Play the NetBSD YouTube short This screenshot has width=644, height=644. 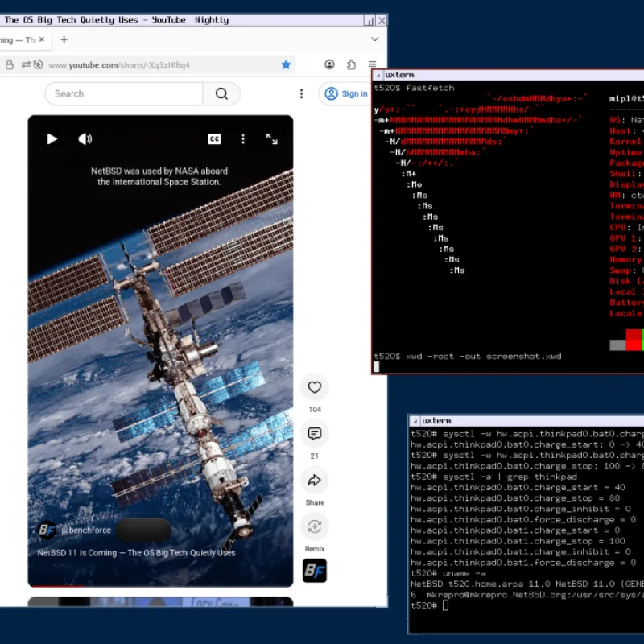tap(52, 139)
